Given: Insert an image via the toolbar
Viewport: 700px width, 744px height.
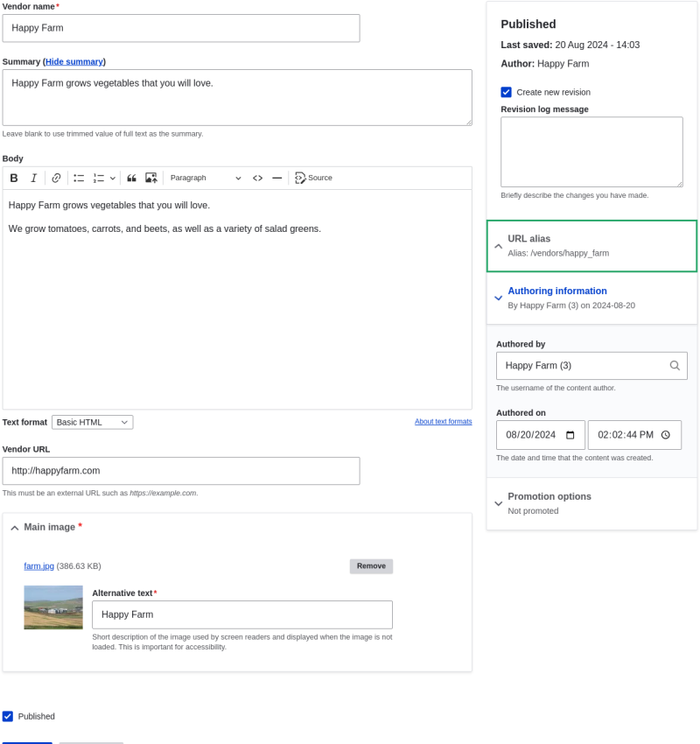Looking at the screenshot, I should [151, 178].
